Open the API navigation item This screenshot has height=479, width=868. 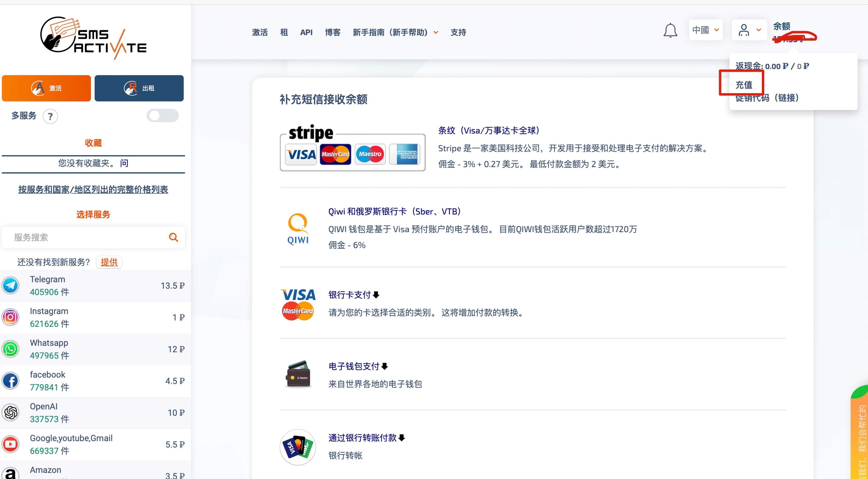tap(306, 32)
